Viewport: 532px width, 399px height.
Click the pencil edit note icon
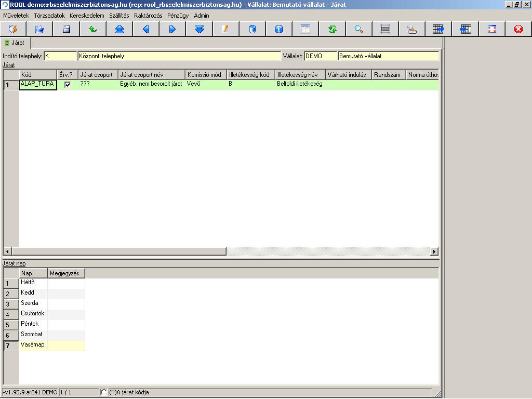(225, 29)
